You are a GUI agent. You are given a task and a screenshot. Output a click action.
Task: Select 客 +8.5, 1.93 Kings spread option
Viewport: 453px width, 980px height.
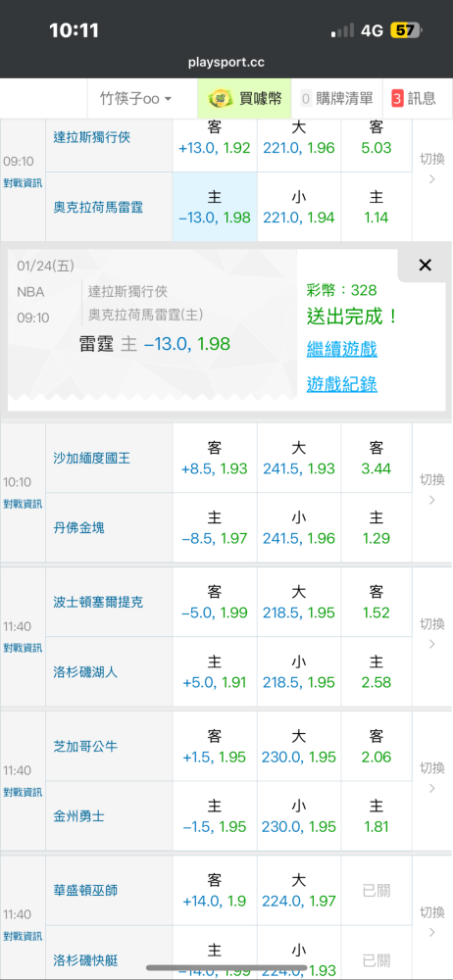215,458
